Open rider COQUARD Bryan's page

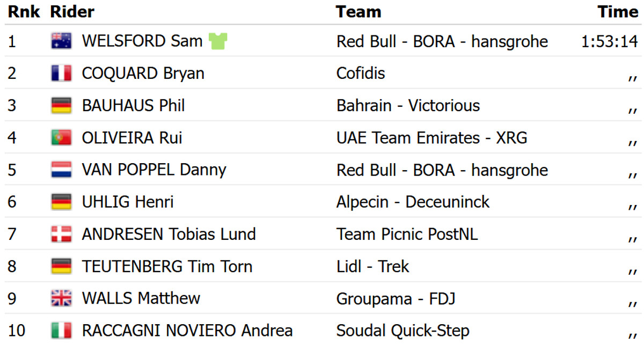click(143, 74)
